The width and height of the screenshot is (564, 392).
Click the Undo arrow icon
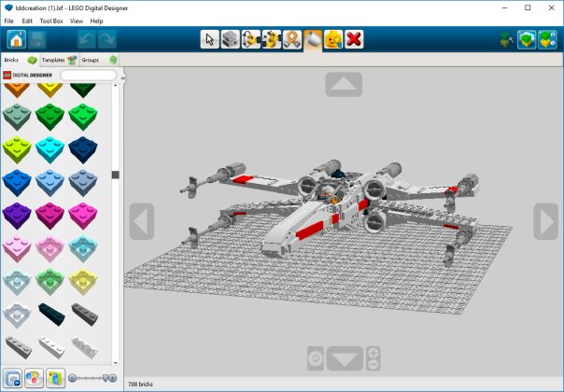tap(87, 39)
